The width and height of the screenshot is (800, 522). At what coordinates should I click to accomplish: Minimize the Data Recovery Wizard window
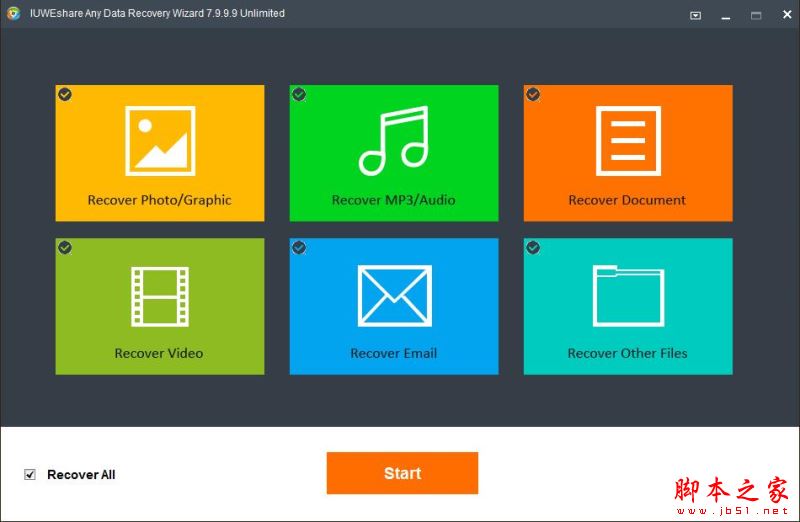click(x=726, y=16)
